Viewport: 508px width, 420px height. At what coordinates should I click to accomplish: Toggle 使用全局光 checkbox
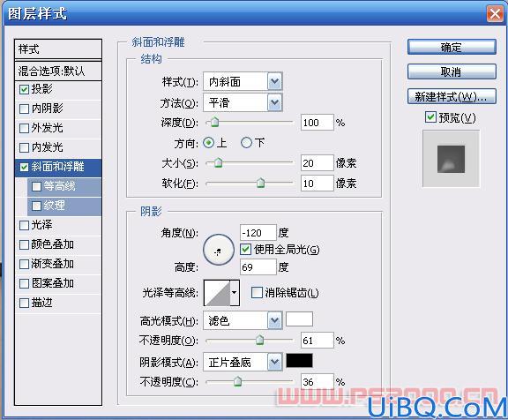(x=245, y=249)
